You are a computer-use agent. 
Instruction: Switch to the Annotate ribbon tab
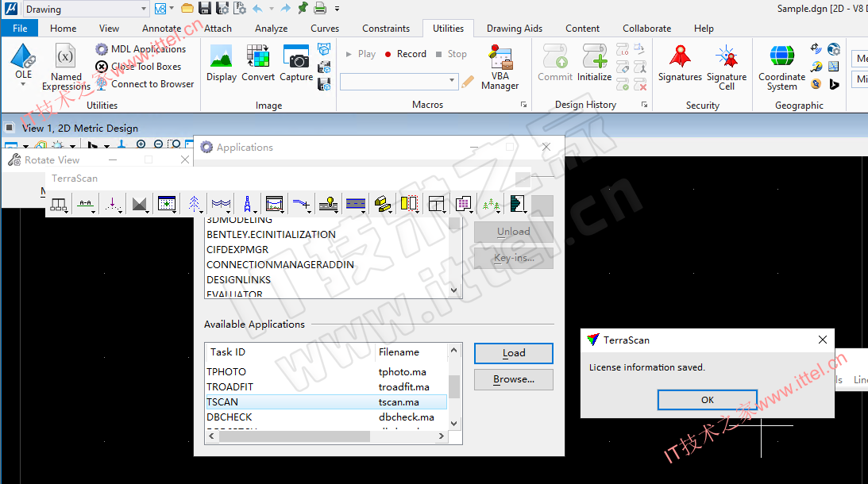tap(162, 29)
